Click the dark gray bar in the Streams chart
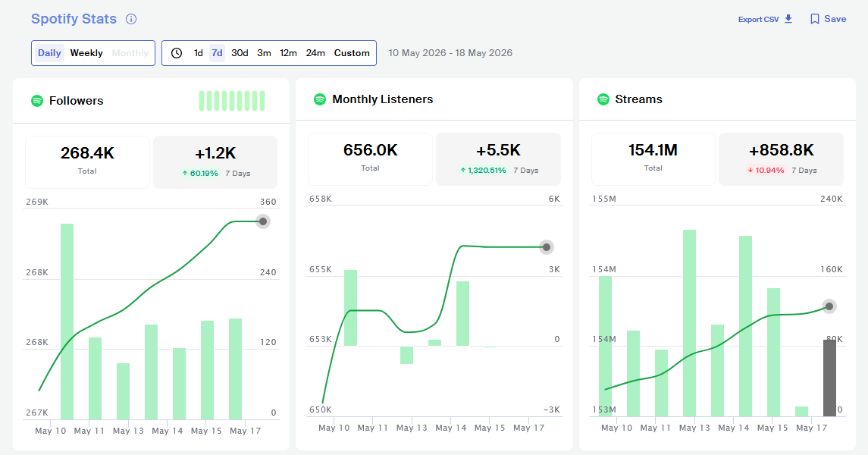This screenshot has width=868, height=455. (x=829, y=378)
